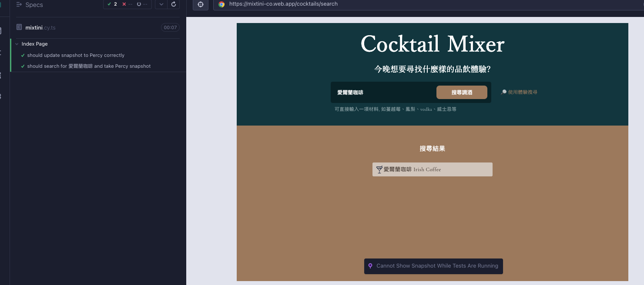Click the pin icon in snapshot banner
The width and height of the screenshot is (644, 285).
370,266
